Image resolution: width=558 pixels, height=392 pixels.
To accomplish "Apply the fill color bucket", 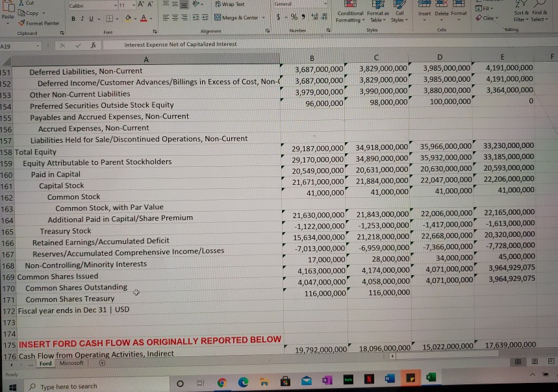I will coord(128,18).
